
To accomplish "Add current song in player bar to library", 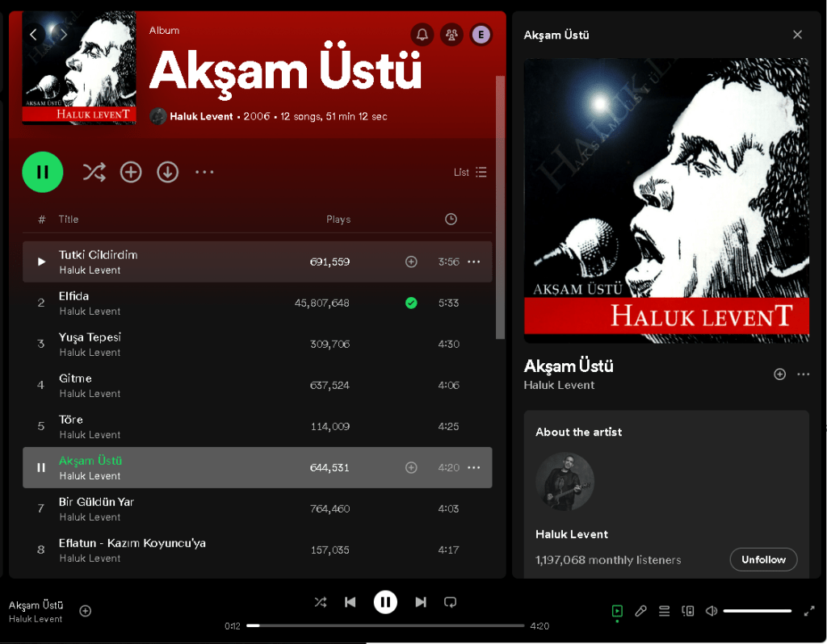I will pyautogui.click(x=86, y=612).
